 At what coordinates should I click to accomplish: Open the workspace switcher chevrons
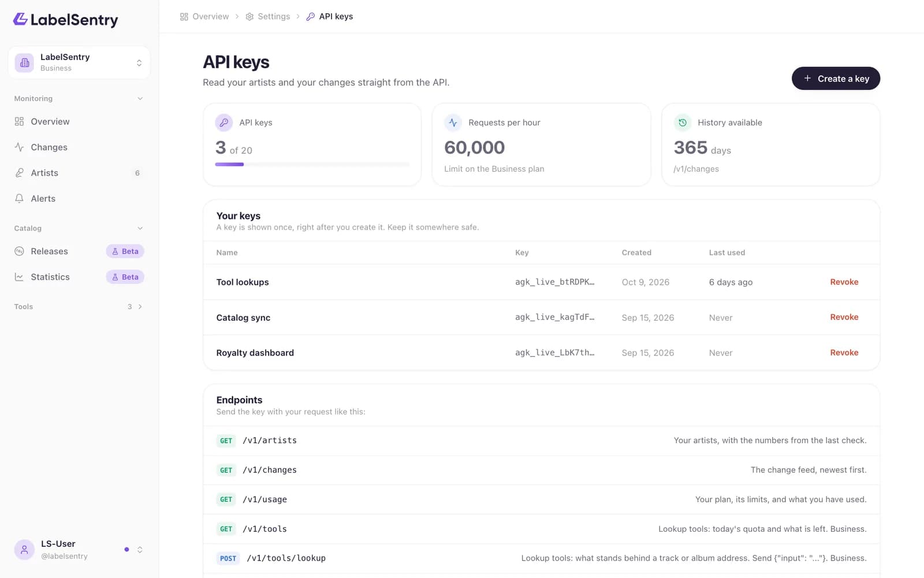[139, 62]
